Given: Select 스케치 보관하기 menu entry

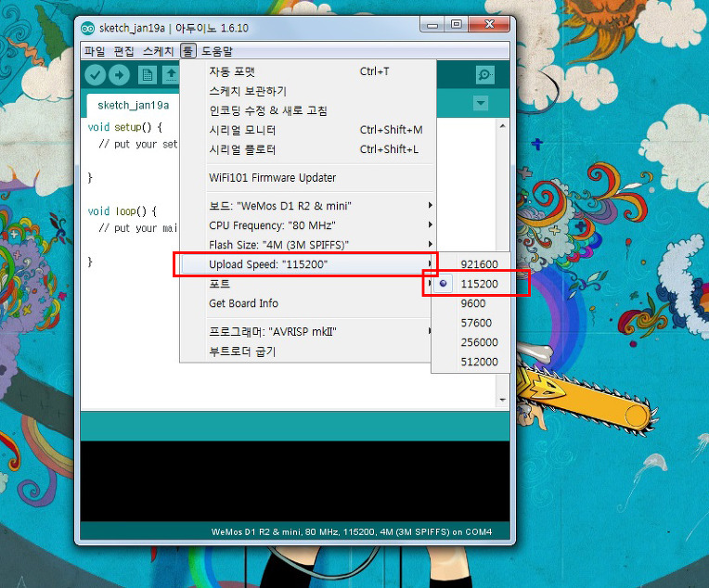Looking at the screenshot, I should 308,91.
